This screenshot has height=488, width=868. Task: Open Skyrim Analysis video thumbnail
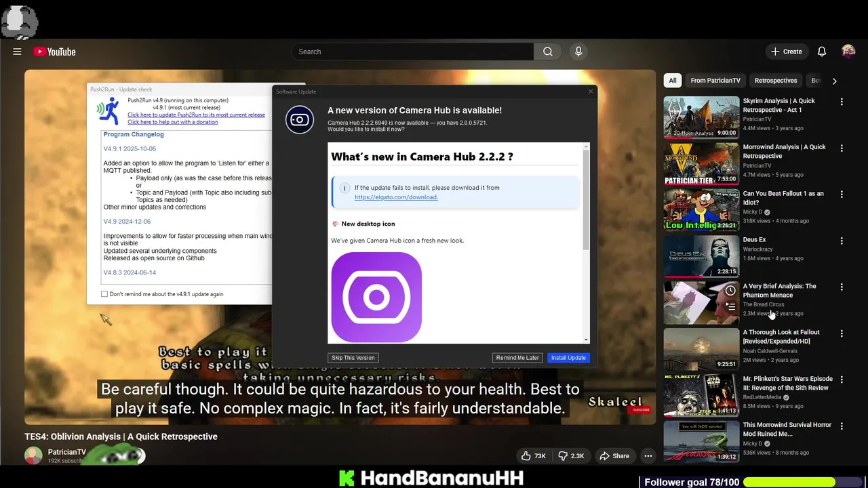[x=701, y=117]
